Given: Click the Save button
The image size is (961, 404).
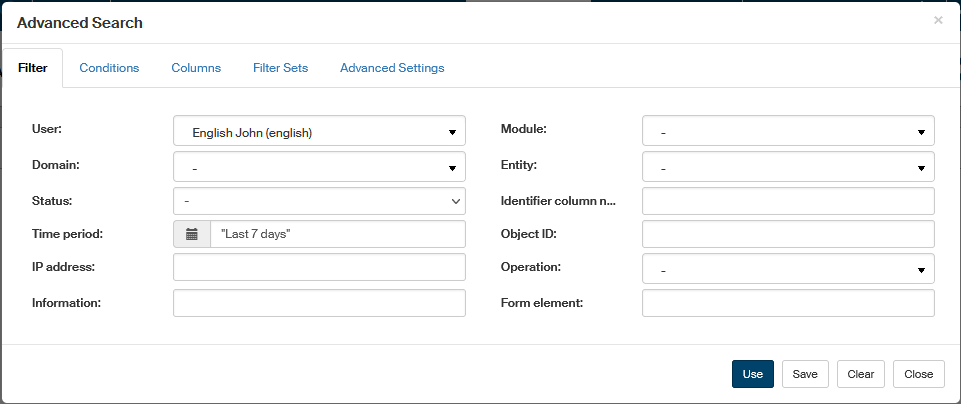Looking at the screenshot, I should 805,374.
